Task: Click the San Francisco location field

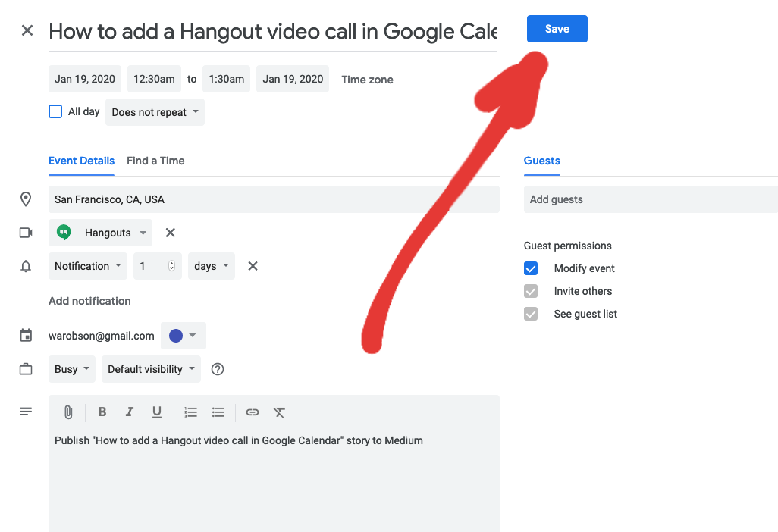Action: 274,199
